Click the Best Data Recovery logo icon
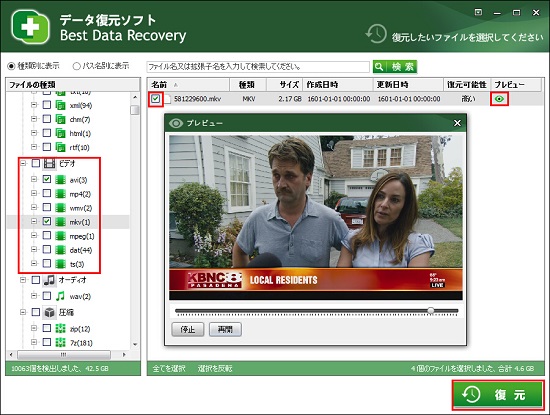 click(30, 27)
